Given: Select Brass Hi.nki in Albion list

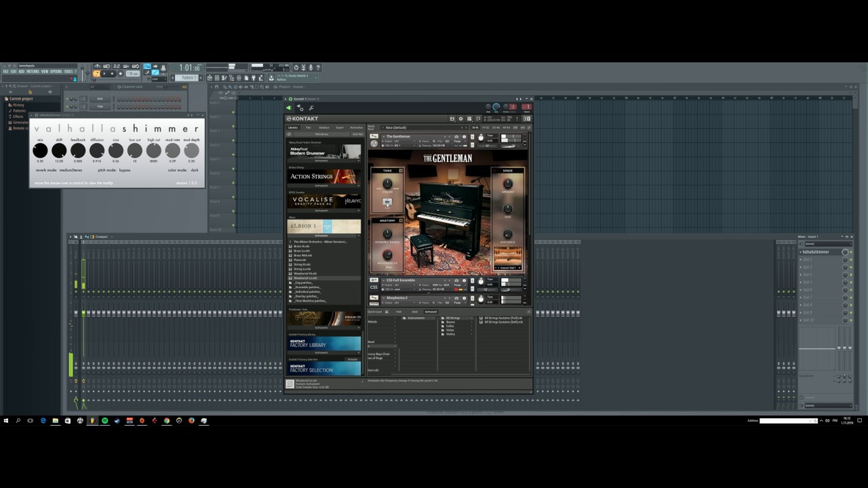Looking at the screenshot, I should tap(302, 246).
